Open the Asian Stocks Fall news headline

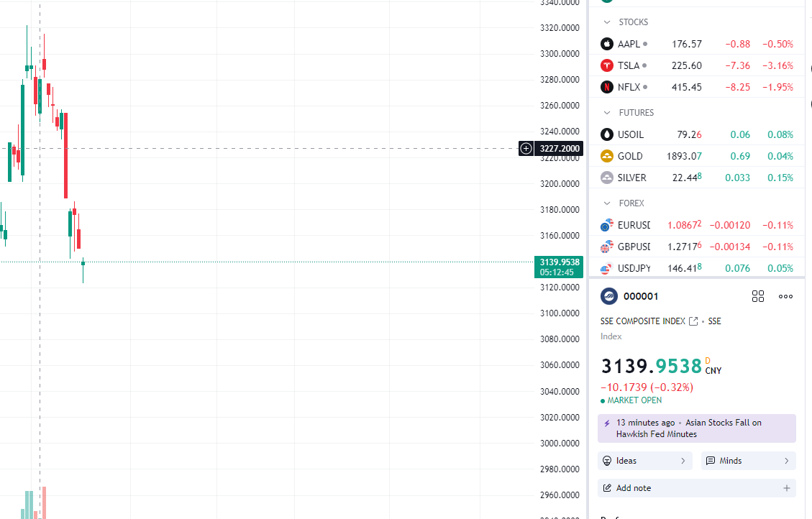696,428
